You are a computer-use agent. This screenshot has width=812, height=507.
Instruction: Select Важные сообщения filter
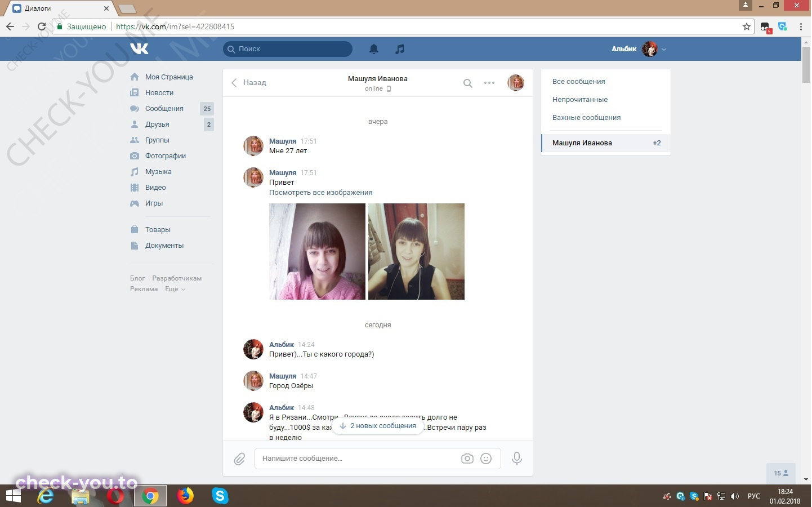tap(605, 118)
